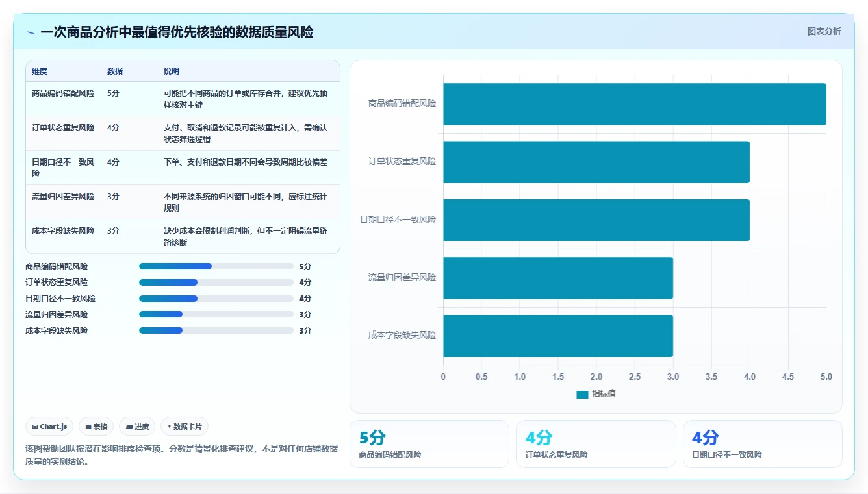Click the 订单状态重复风险 progress bar
The height and width of the screenshot is (494, 868).
(x=216, y=282)
